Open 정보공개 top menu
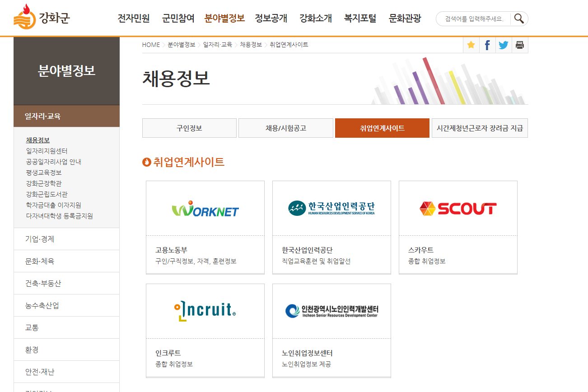The width and height of the screenshot is (588, 392). [271, 19]
